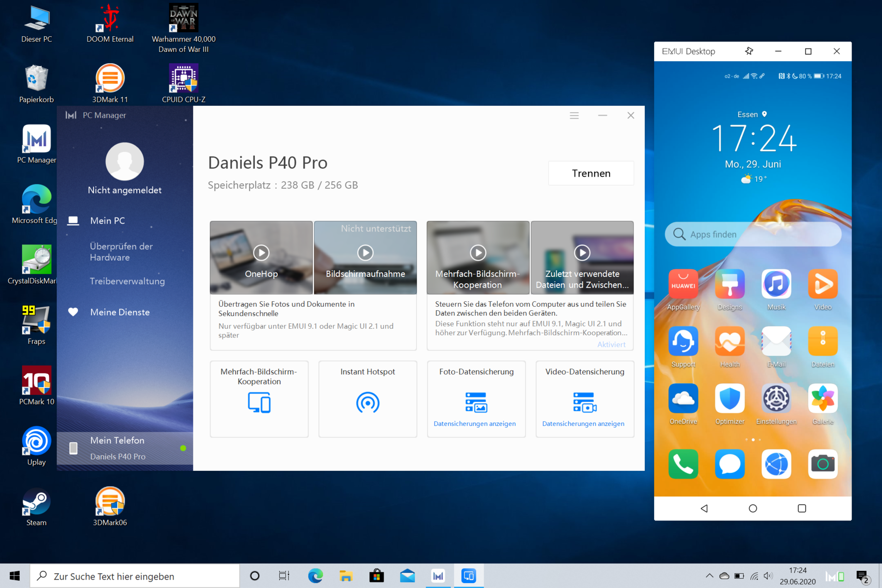Open CPUID CPU-Z desktop shortcut

183,83
